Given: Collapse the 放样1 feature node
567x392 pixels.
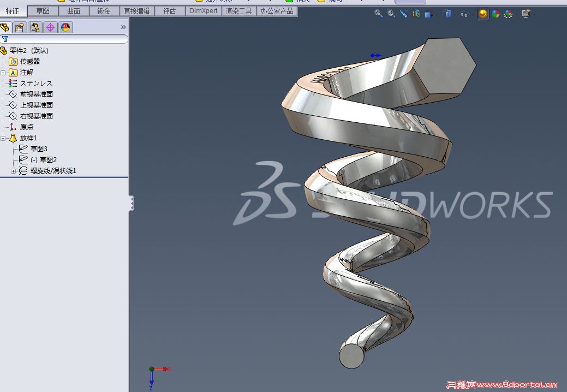Looking at the screenshot, I should pos(3,138).
